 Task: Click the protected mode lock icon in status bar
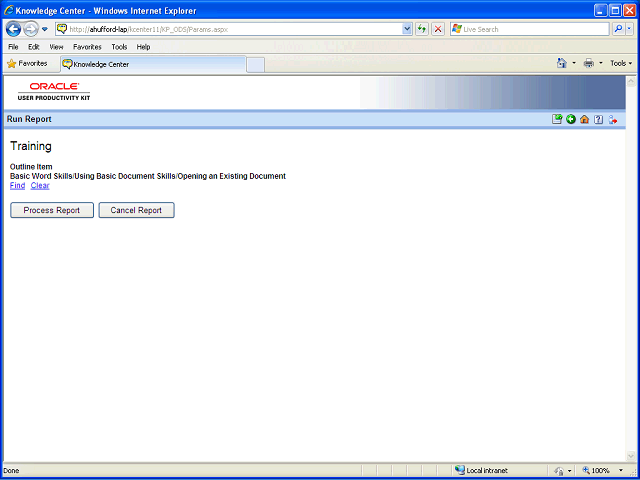pos(559,471)
